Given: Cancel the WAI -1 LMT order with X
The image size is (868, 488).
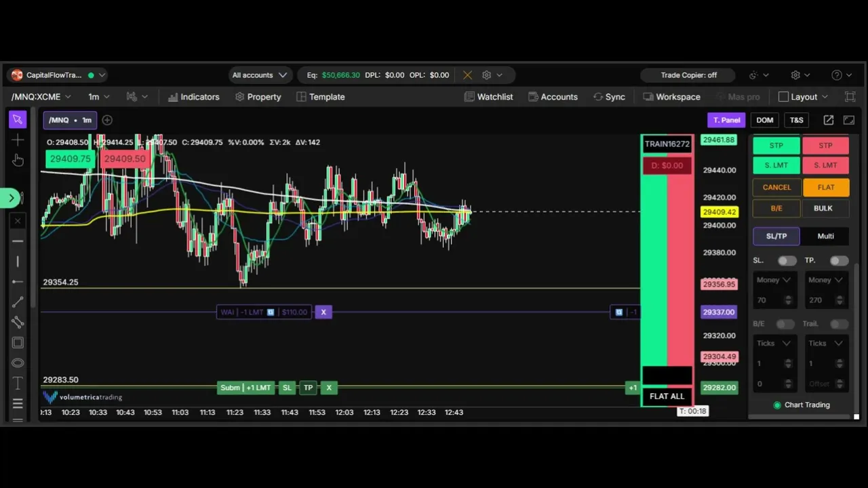Looking at the screenshot, I should point(323,312).
